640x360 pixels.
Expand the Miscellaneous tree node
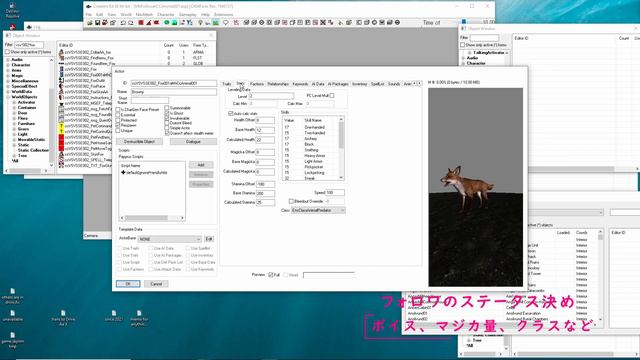[x=8, y=81]
